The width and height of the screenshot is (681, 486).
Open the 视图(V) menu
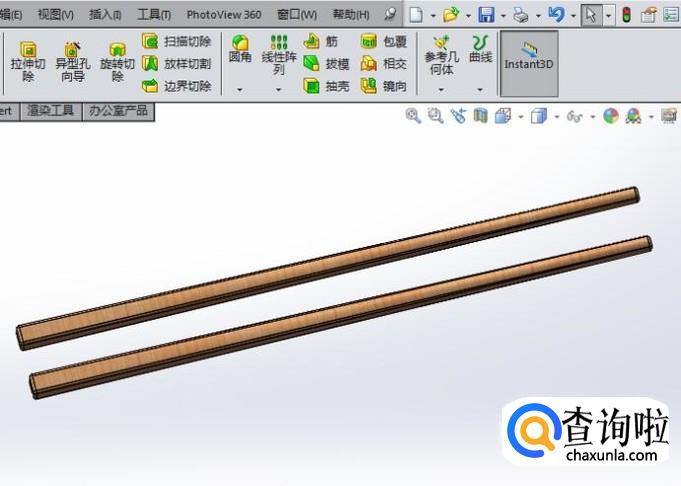56,15
